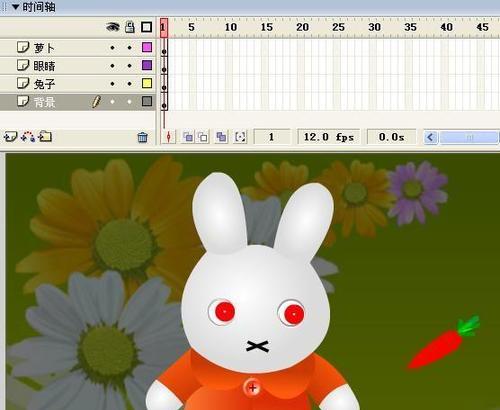Screen dimensions: 500x410
Task: Click the magenta outline swatch of 萝卜 layer
Action: pos(147,47)
